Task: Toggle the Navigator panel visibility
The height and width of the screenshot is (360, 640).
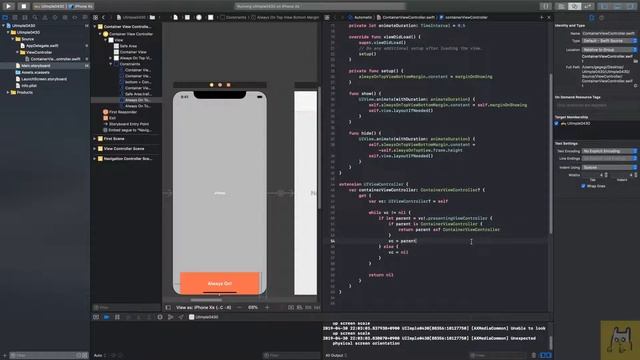Action: pos(604,6)
